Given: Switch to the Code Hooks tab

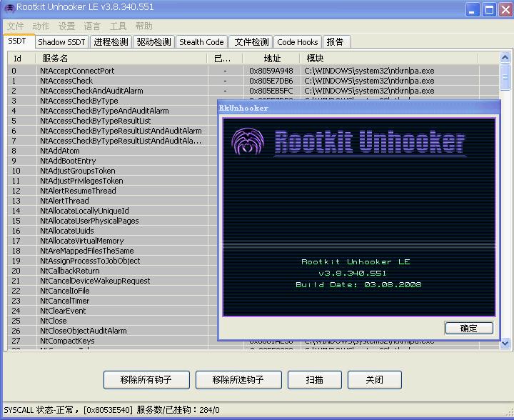Looking at the screenshot, I should [x=298, y=42].
